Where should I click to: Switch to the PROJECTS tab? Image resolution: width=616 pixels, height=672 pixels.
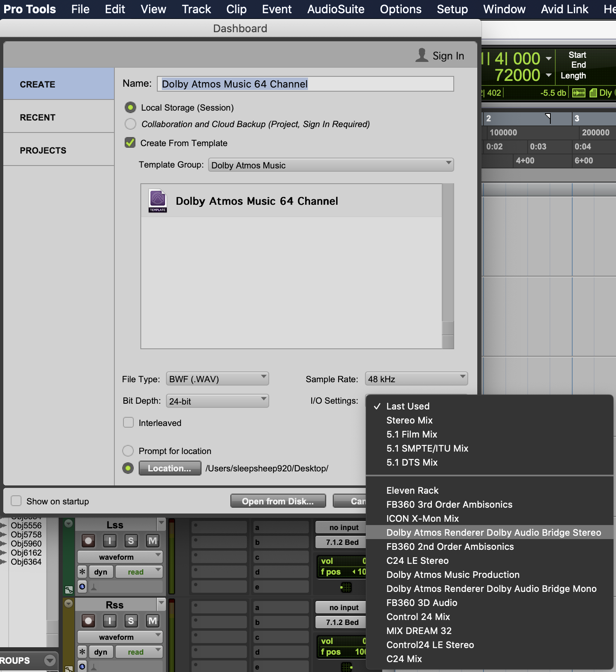(59, 150)
